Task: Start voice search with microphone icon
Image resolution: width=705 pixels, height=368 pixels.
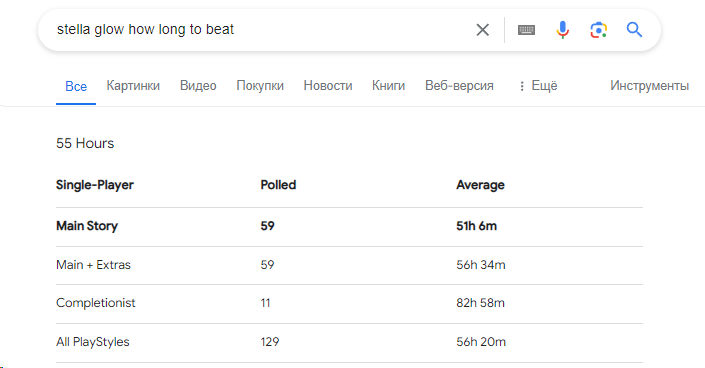Action: [562, 30]
